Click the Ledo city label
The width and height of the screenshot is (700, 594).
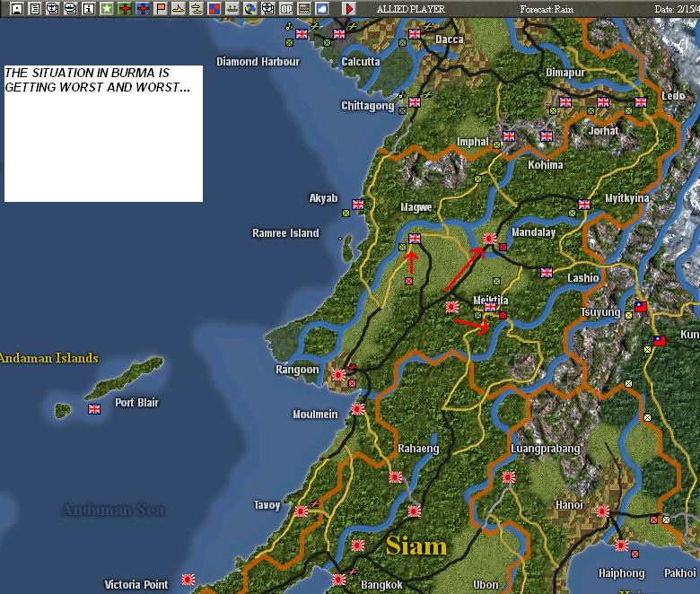tap(673, 95)
